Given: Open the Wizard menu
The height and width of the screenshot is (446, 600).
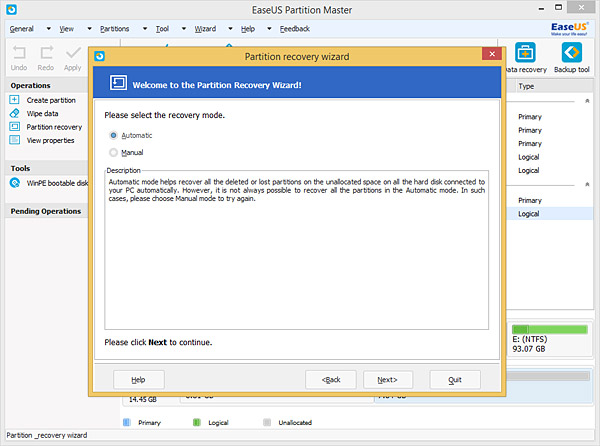Looking at the screenshot, I should pyautogui.click(x=205, y=29).
